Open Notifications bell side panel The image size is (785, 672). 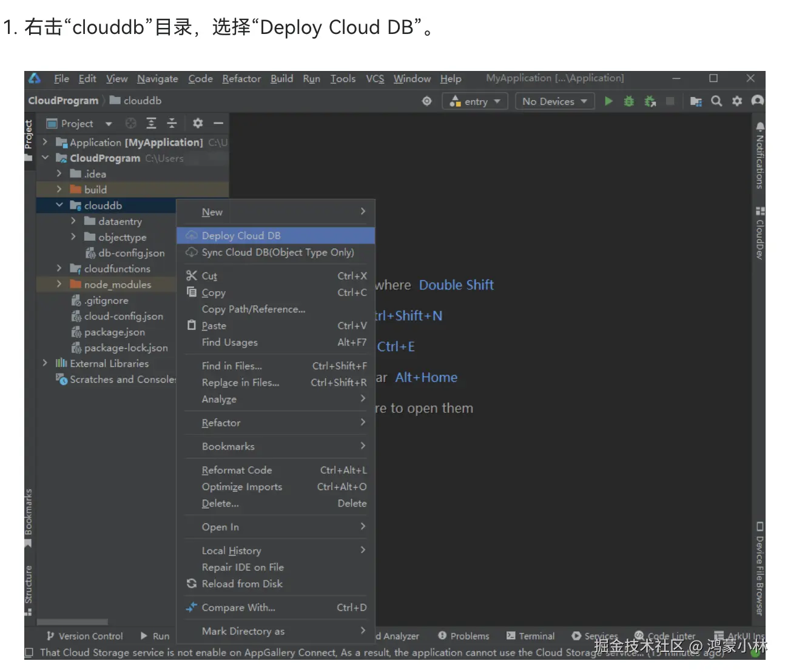tap(760, 155)
